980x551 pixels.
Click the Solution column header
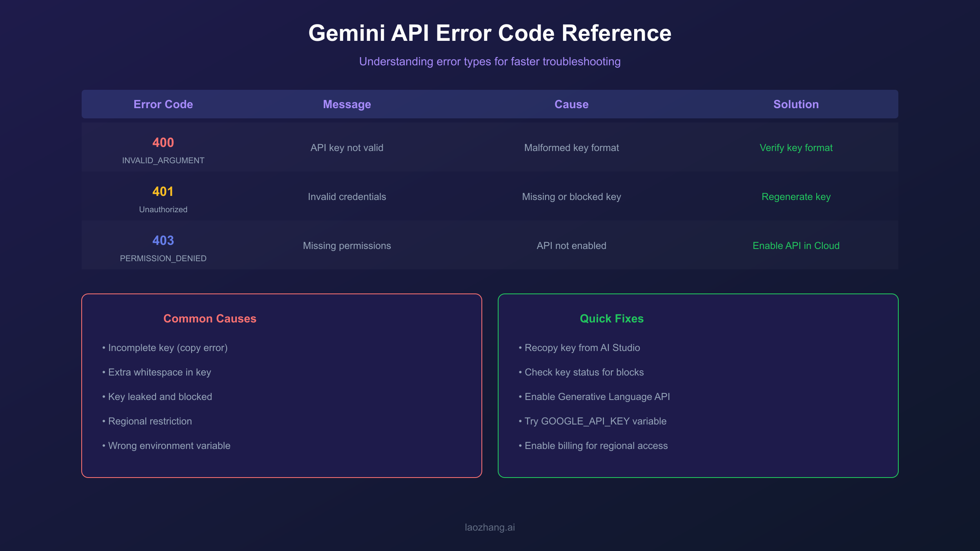[796, 104]
